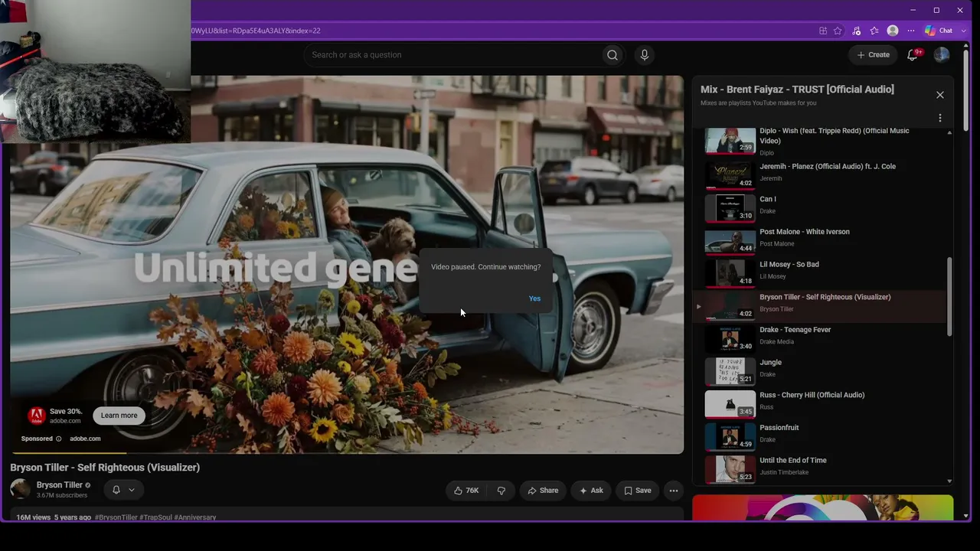This screenshot has width=980, height=551.
Task: Open adobe.com link next to Sponsored
Action: point(85,439)
